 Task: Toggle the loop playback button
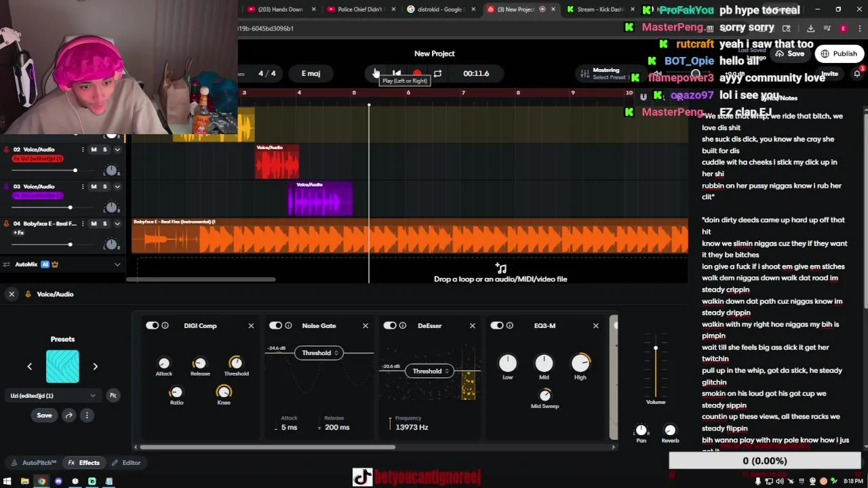(x=437, y=73)
